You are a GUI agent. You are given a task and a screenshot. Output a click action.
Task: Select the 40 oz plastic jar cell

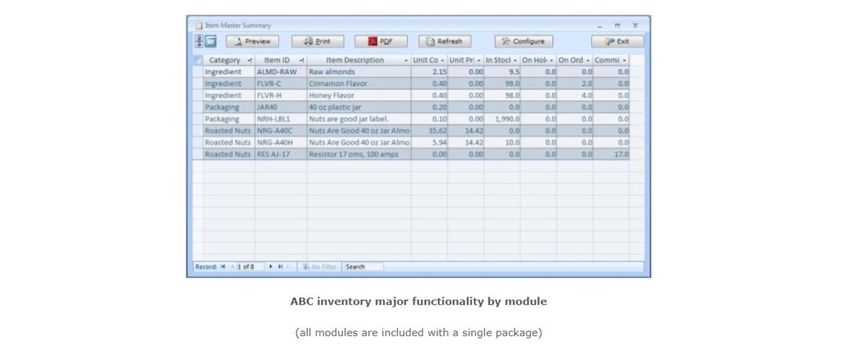tap(359, 107)
